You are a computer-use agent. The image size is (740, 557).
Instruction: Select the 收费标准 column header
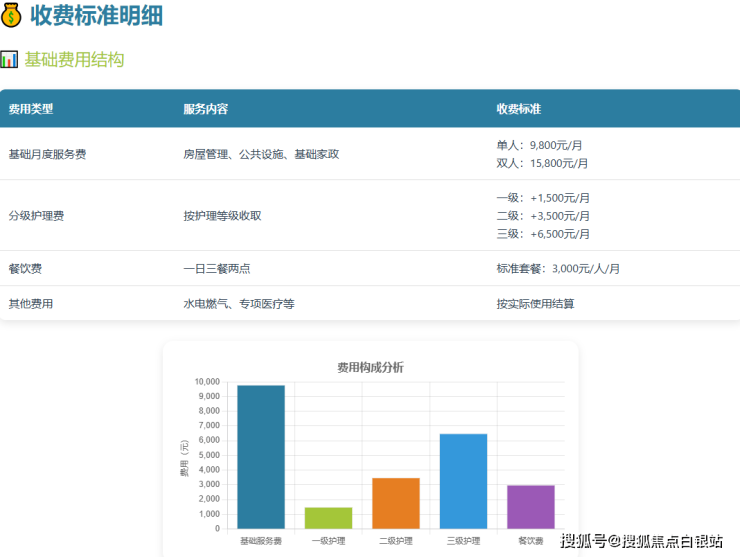point(518,108)
